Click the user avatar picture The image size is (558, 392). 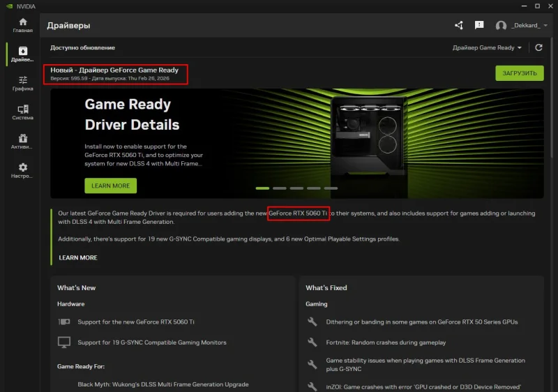point(501,26)
